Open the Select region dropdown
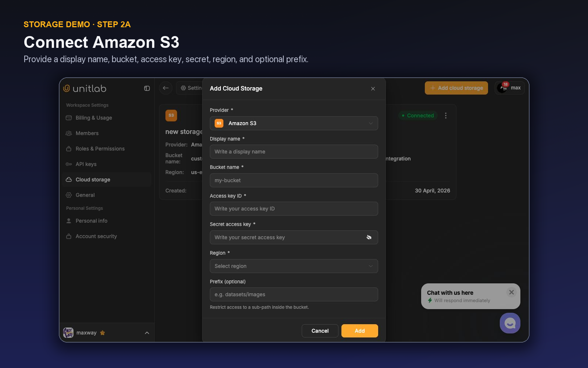 pyautogui.click(x=294, y=266)
